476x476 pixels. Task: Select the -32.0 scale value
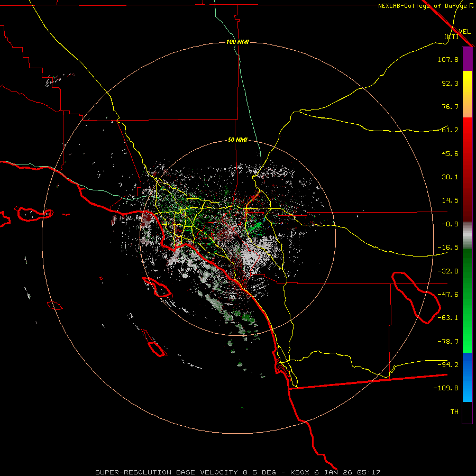448,271
